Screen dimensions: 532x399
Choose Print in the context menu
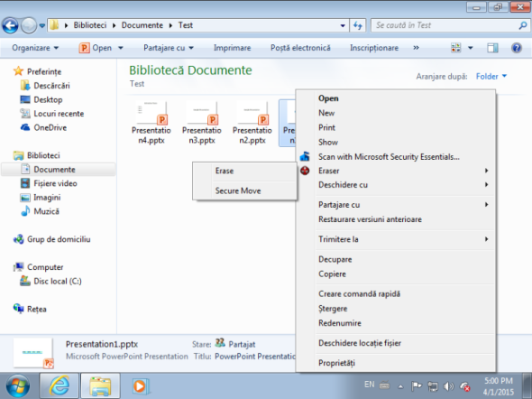(396, 127)
